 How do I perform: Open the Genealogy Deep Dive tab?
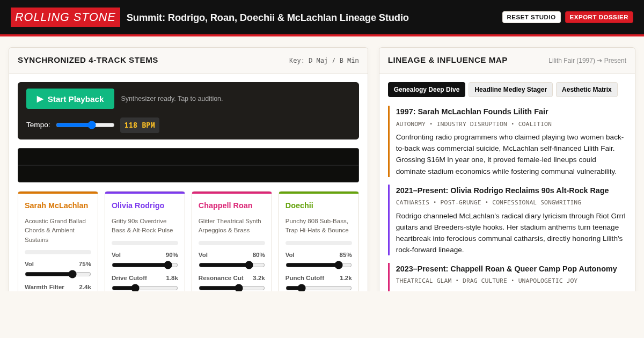(x=427, y=90)
